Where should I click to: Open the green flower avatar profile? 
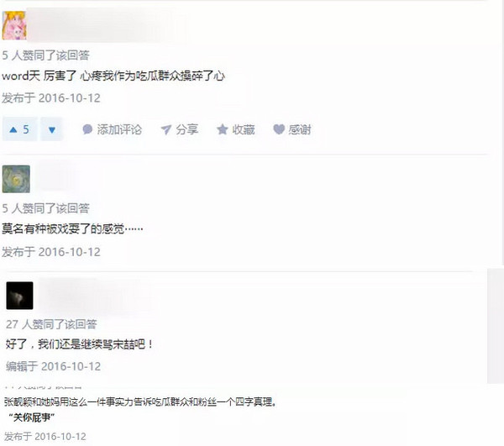(16, 179)
